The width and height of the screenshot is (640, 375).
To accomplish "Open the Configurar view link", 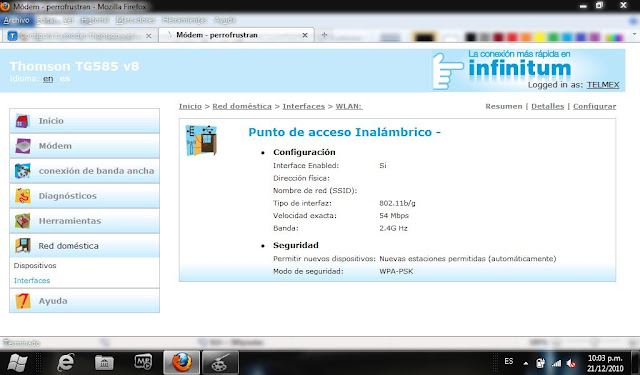I will pos(594,106).
